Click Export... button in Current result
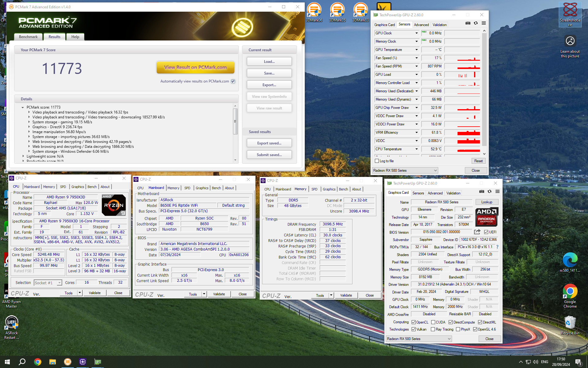This screenshot has width=588, height=368. click(x=269, y=85)
